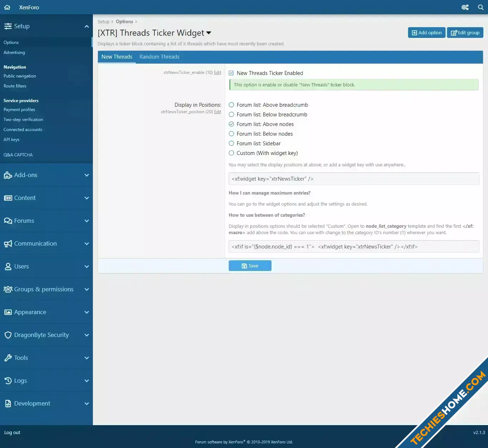Click the Setup sliders icon
The height and width of the screenshot is (448, 488).
8,26
